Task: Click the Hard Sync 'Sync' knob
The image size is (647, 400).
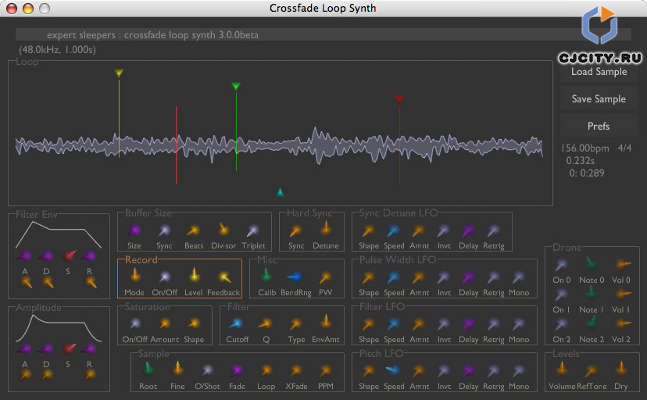Action: [295, 231]
